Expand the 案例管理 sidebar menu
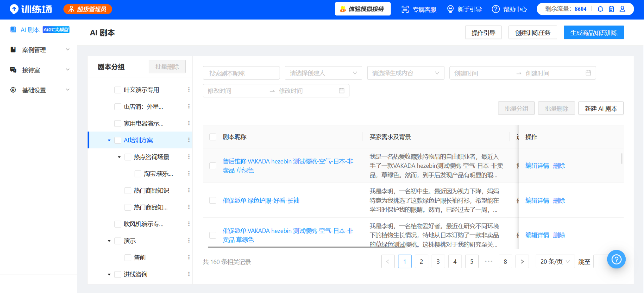The height and width of the screenshot is (293, 644). click(x=68, y=49)
